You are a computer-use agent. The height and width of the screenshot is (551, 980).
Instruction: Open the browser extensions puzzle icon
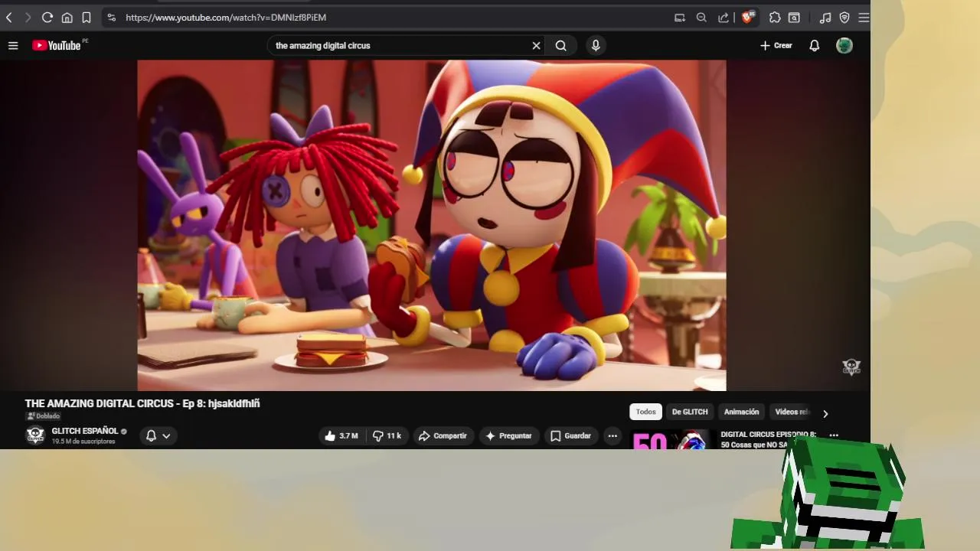pyautogui.click(x=775, y=17)
